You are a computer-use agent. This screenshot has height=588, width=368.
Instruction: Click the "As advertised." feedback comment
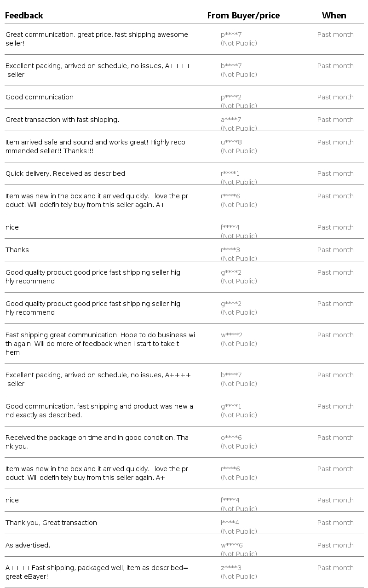(28, 545)
